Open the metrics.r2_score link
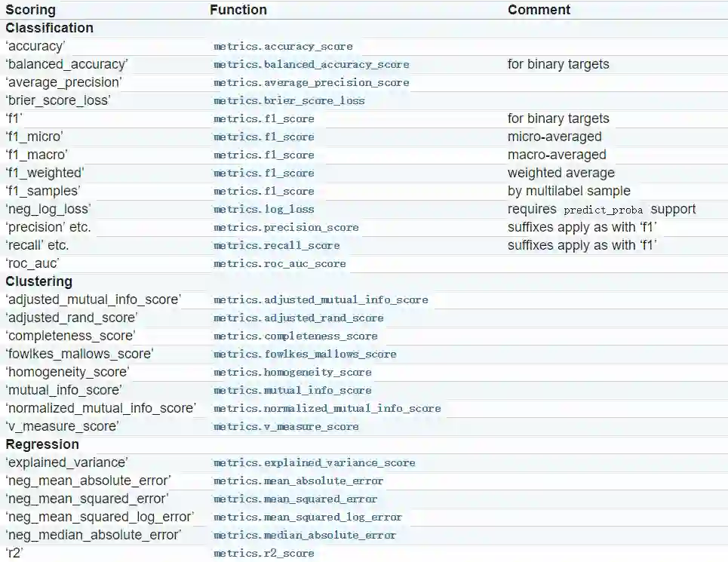 [263, 554]
